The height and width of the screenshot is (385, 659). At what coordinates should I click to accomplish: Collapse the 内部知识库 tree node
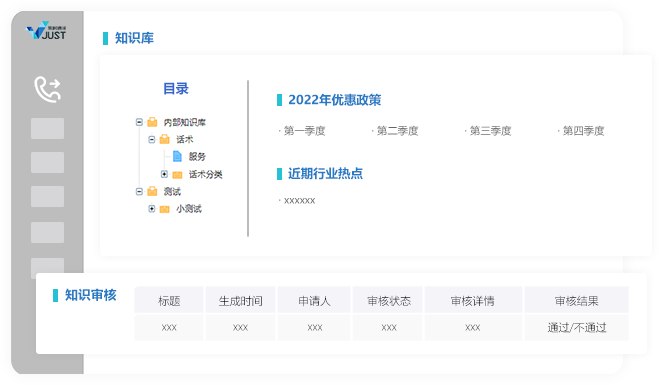(x=139, y=122)
